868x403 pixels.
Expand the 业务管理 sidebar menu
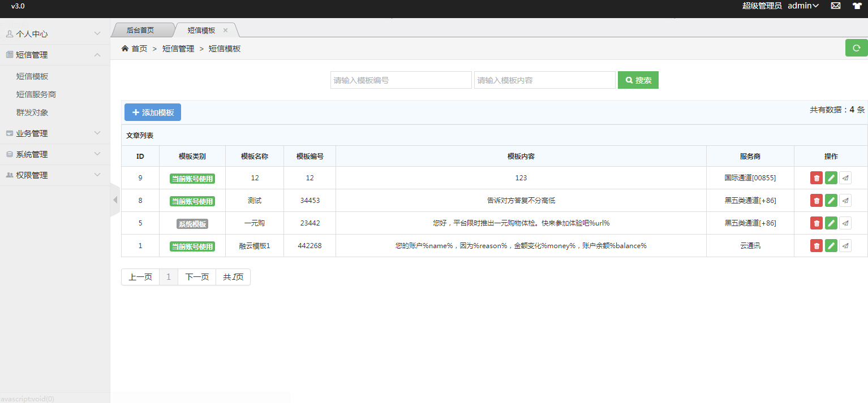point(55,133)
